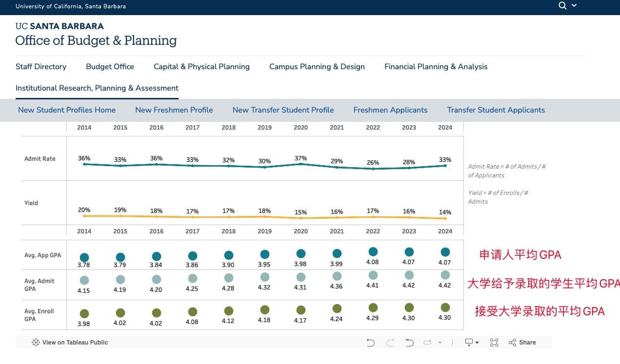
Task: Expand the chevron next to search
Action: pos(574,6)
